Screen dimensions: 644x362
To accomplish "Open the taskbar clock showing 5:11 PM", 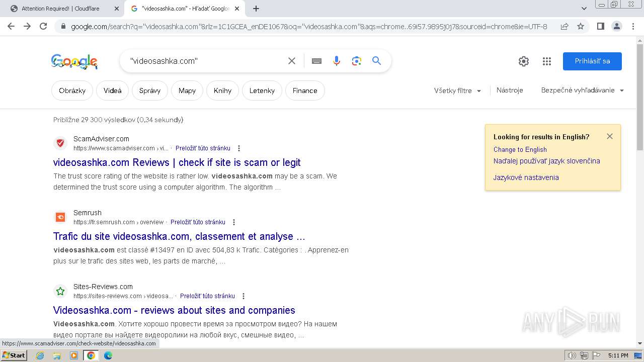I will point(618,355).
